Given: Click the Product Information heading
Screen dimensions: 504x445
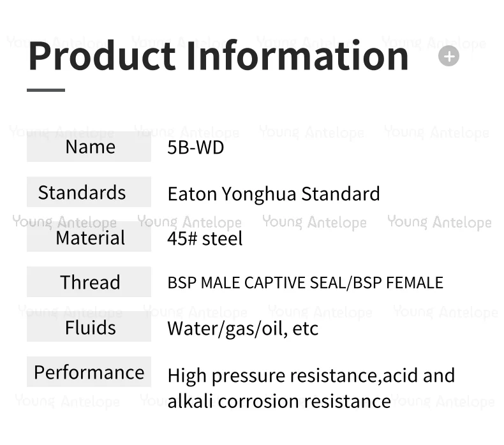Looking at the screenshot, I should coord(218,55).
